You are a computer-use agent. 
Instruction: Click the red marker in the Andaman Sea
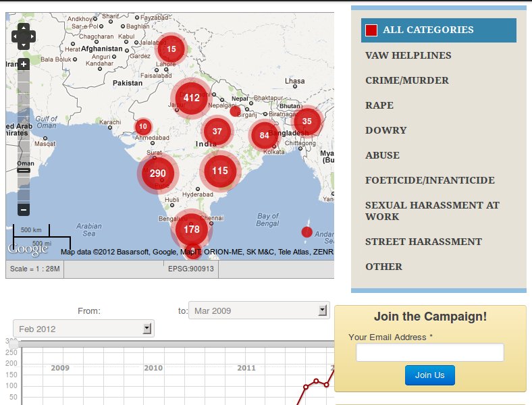(307, 232)
